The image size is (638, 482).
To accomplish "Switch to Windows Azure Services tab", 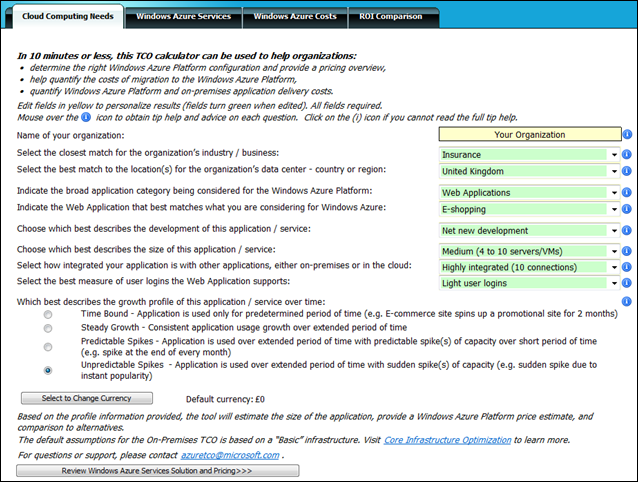I will click(x=184, y=17).
